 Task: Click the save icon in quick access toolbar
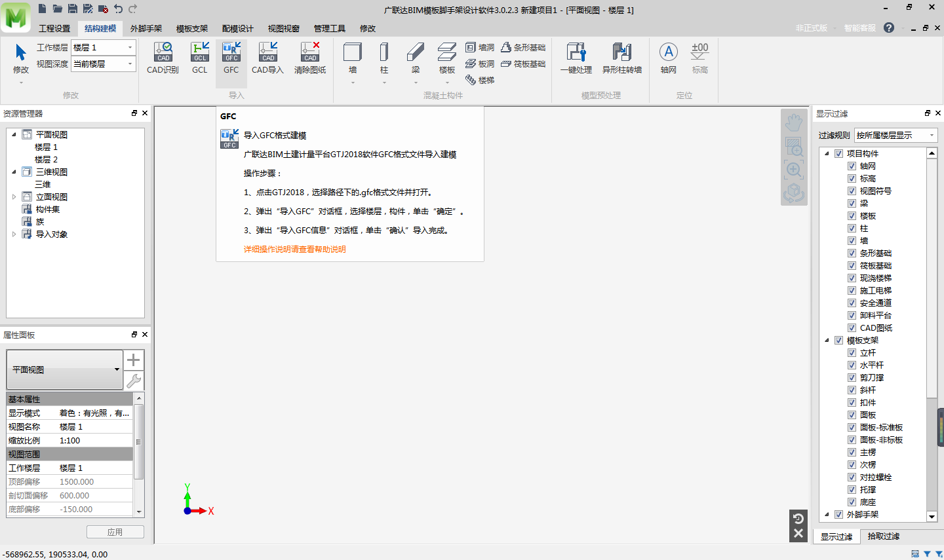pos(73,9)
